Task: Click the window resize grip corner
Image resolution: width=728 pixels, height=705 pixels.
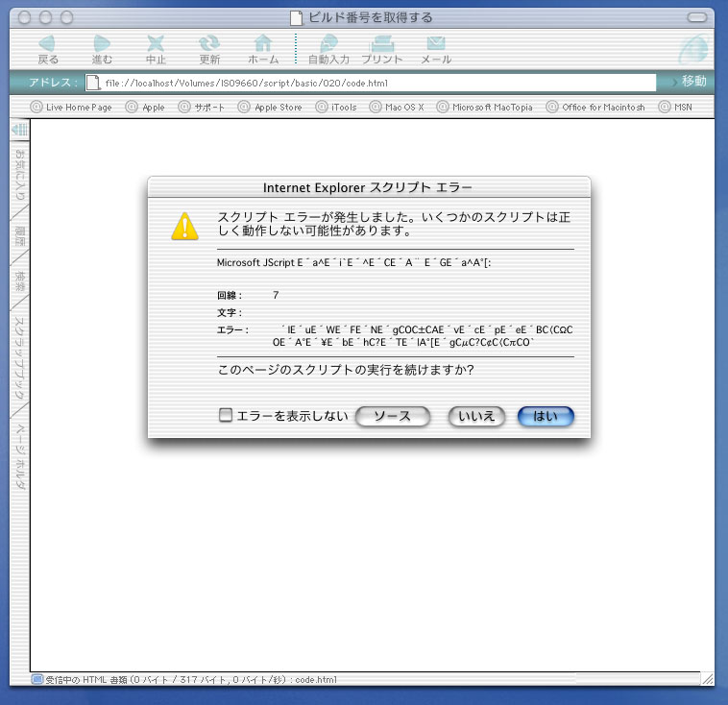Action: coord(707,679)
